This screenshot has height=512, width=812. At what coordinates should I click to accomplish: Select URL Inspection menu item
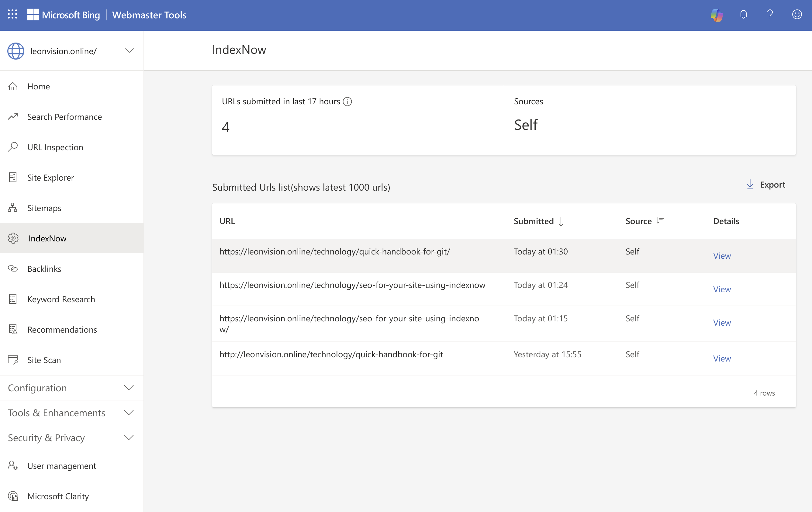tap(55, 147)
